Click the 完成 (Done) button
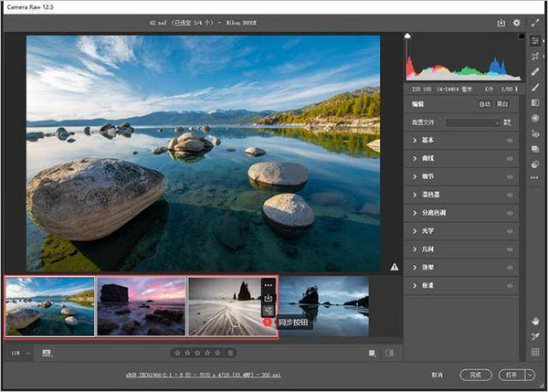This screenshot has height=392, width=548. (x=476, y=375)
